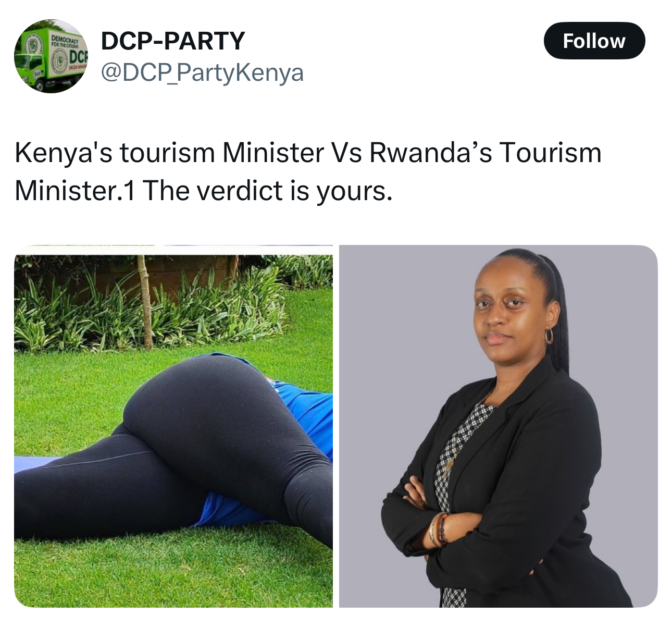672x628 pixels.
Task: Visit the @DCP_PartyKenya handle
Action: click(x=202, y=72)
